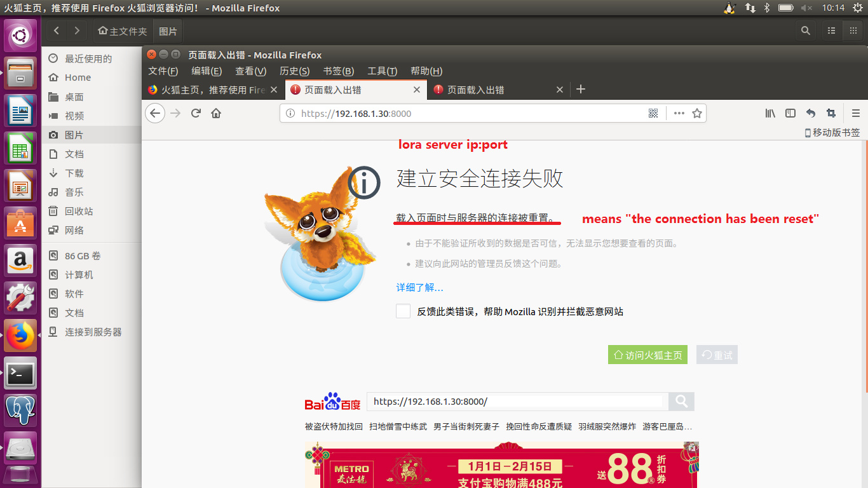The width and height of the screenshot is (868, 488).
Task: Open the 工具(T) menu
Action: (x=383, y=71)
